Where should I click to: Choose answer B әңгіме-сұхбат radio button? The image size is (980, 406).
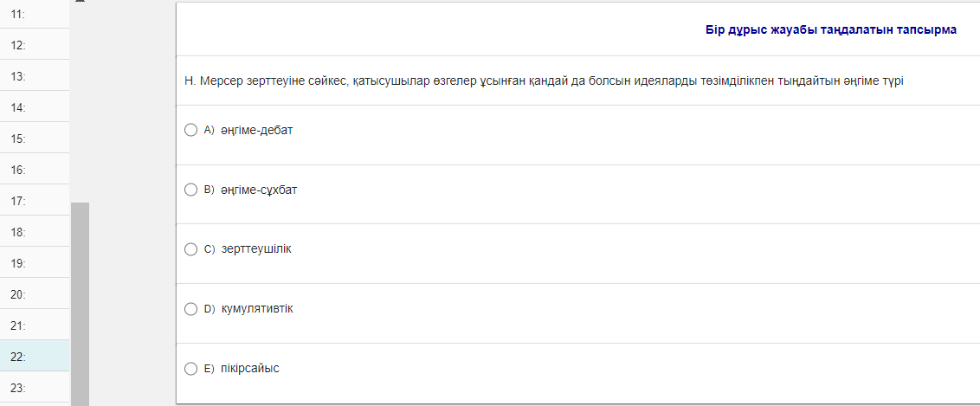tap(191, 190)
